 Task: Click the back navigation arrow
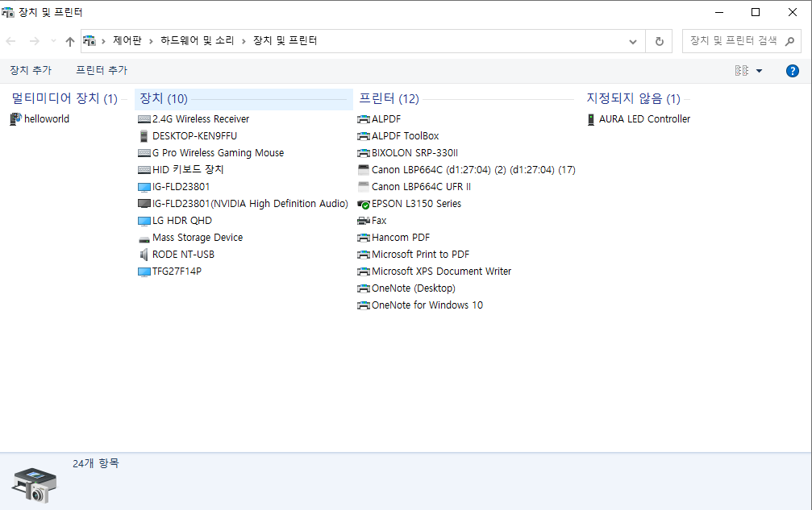[10, 41]
